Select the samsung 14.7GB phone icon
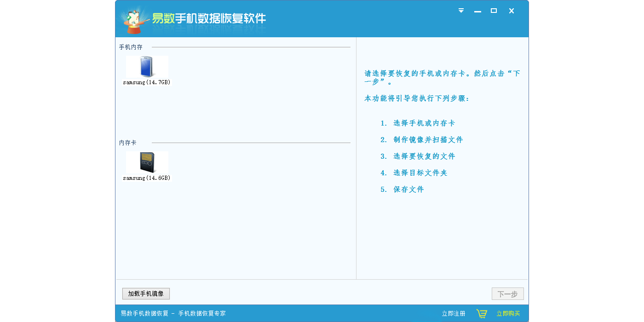The height and width of the screenshot is (322, 644). (x=147, y=67)
